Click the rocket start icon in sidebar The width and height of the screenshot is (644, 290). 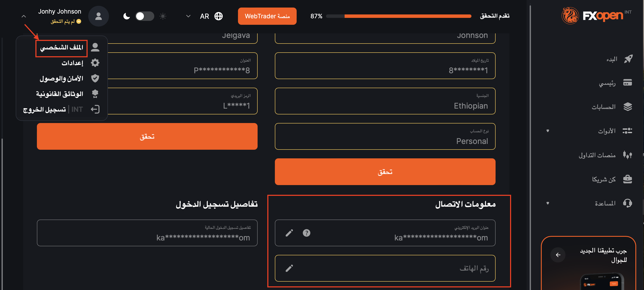click(628, 59)
